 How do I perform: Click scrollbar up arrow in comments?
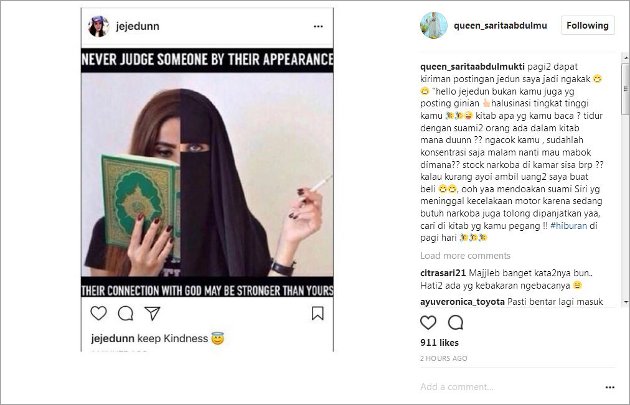point(626,58)
